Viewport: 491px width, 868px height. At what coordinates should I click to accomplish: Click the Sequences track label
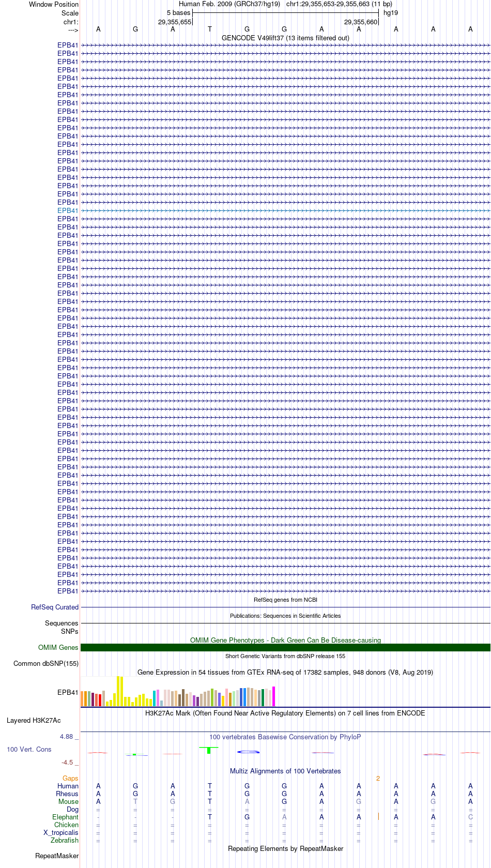[x=62, y=623]
